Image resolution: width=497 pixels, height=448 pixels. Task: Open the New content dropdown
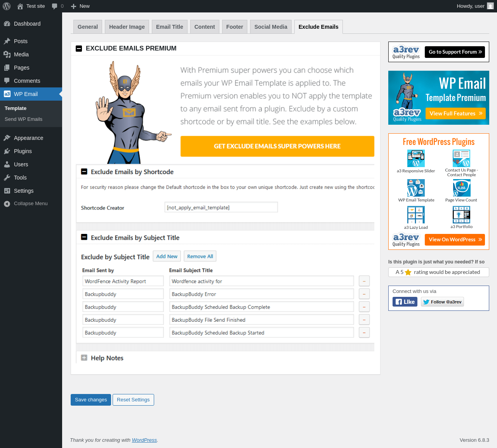pyautogui.click(x=80, y=6)
